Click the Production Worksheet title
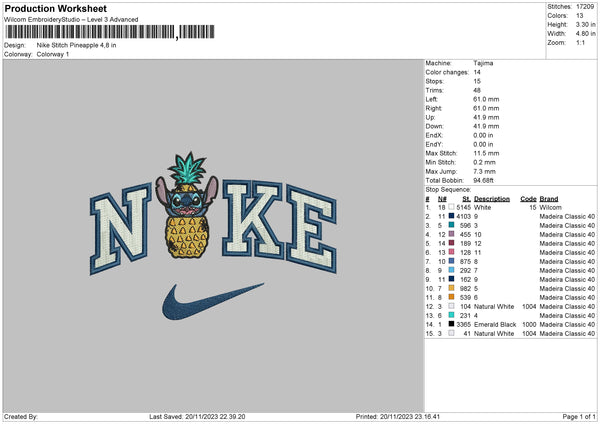The image size is (600, 424). (55, 8)
